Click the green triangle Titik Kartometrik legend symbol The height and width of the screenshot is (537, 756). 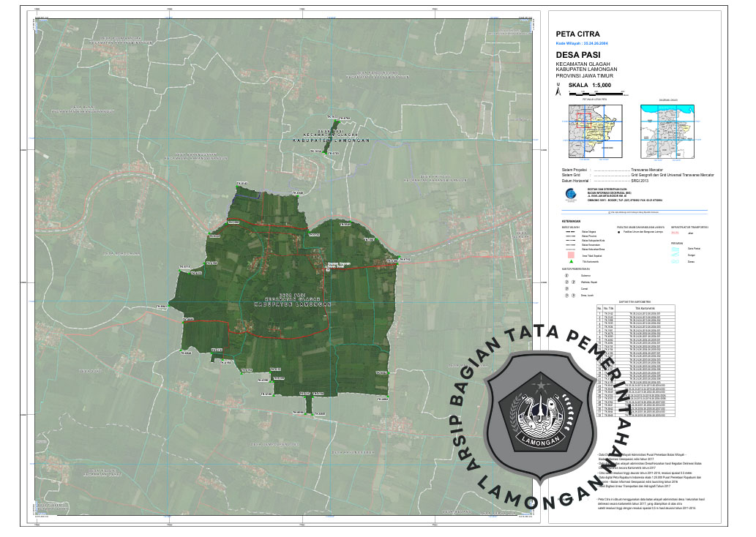point(570,261)
